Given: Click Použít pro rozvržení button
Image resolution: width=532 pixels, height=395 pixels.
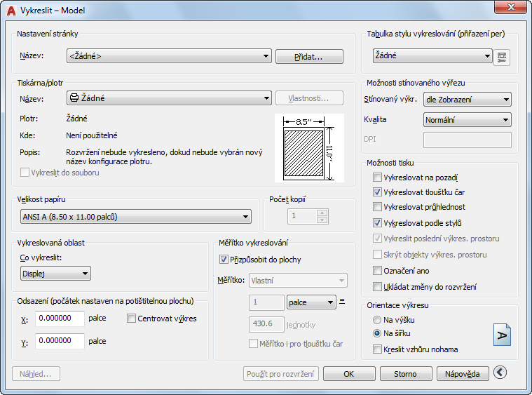Looking at the screenshot, I should (280, 374).
